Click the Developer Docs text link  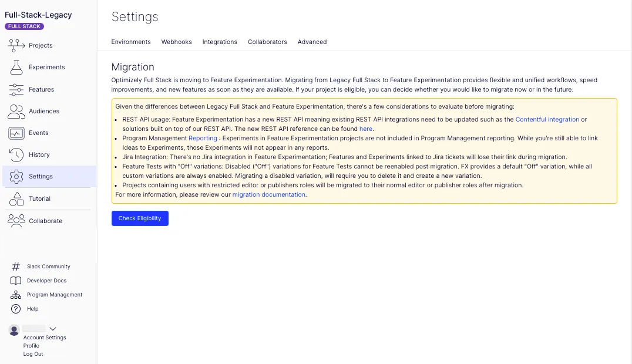(47, 281)
